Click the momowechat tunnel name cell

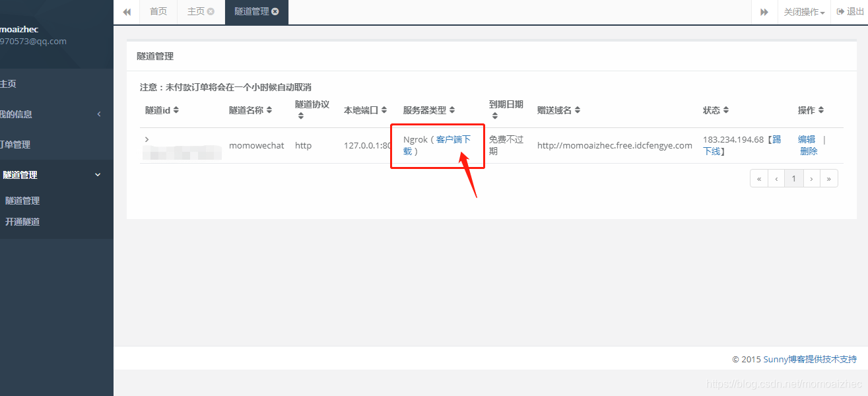point(257,145)
